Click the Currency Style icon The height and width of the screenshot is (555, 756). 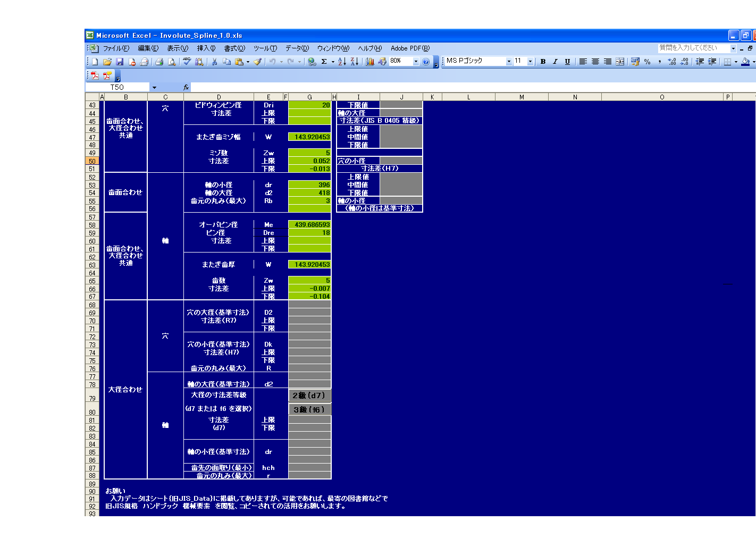(635, 62)
